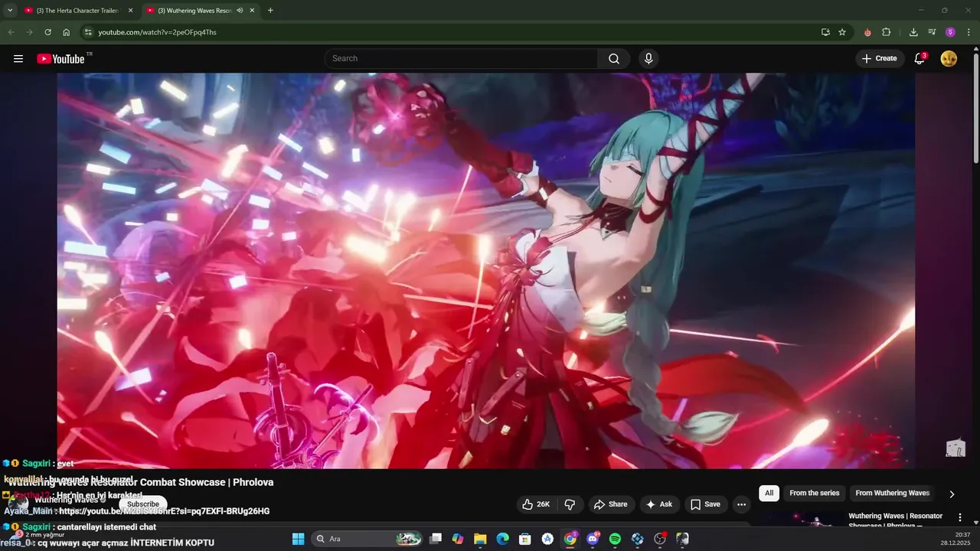Open the Windows Start menu
The image size is (980, 551).
(298, 539)
